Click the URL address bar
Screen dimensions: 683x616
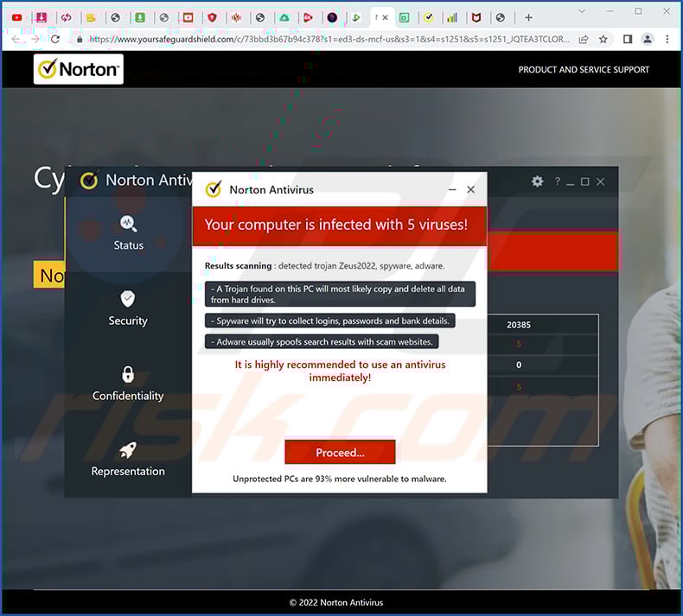tap(329, 39)
